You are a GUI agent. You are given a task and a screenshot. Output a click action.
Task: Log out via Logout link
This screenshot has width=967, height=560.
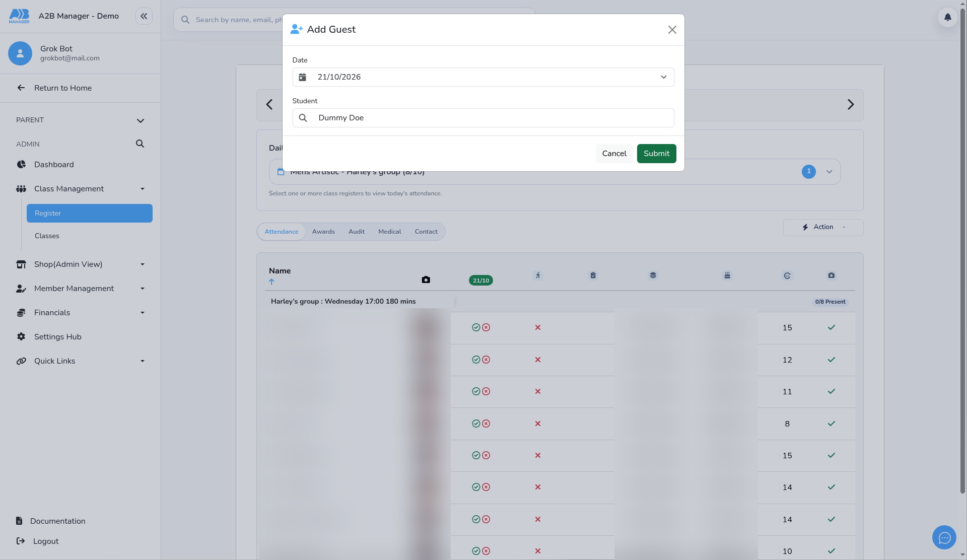[x=38, y=541]
